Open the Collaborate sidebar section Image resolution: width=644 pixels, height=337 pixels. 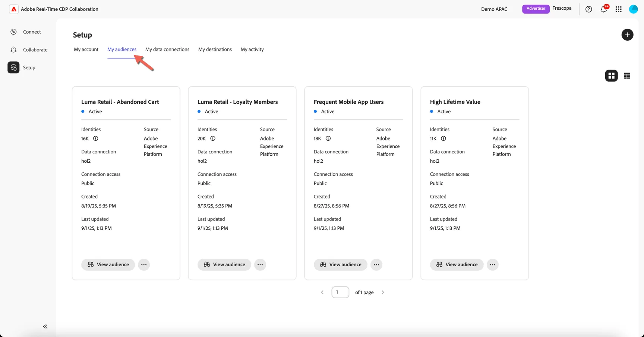(29, 50)
